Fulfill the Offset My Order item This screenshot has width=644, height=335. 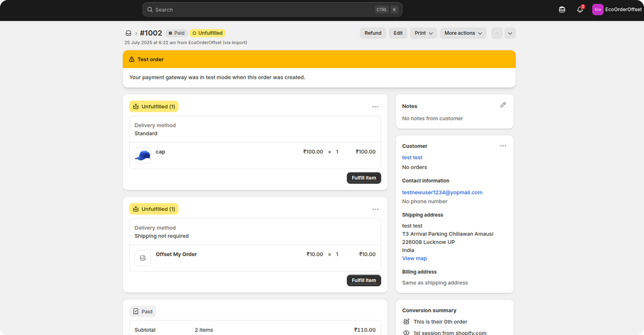click(x=363, y=280)
